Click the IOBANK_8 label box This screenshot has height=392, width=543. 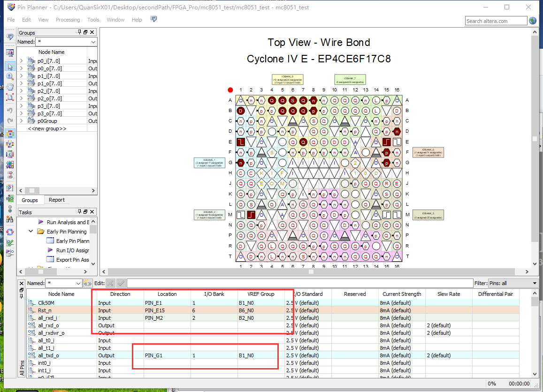point(287,80)
